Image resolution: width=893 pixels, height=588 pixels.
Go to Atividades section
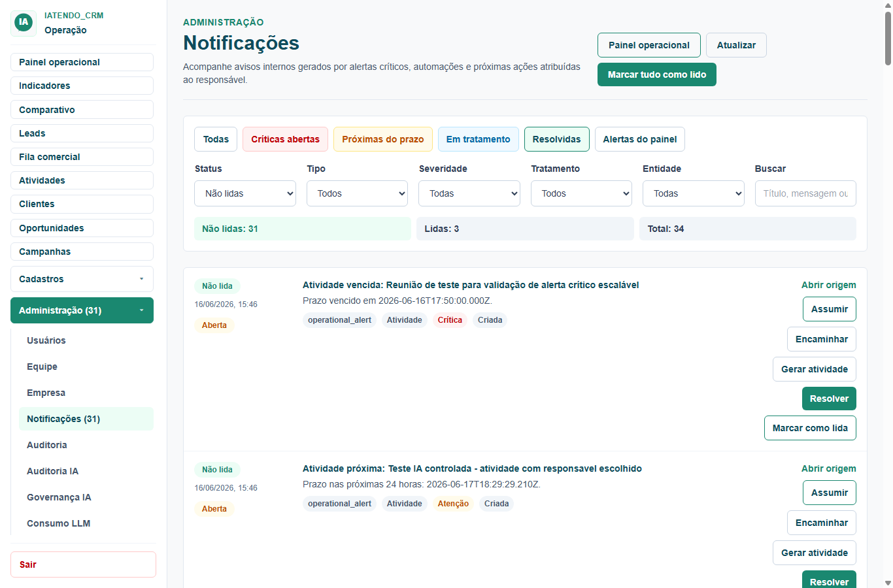pos(82,180)
